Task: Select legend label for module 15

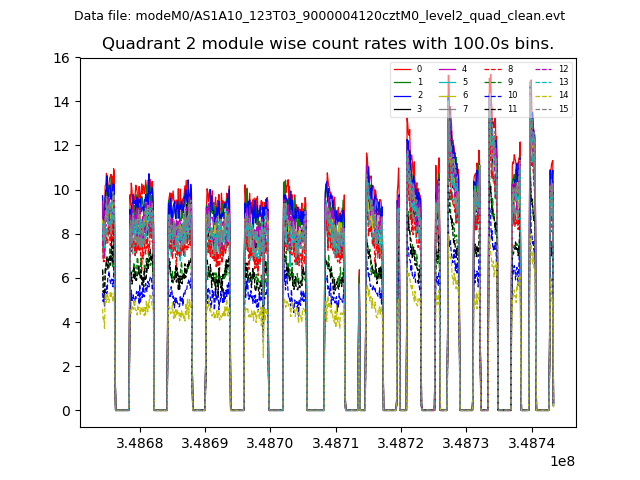Action: [x=564, y=109]
